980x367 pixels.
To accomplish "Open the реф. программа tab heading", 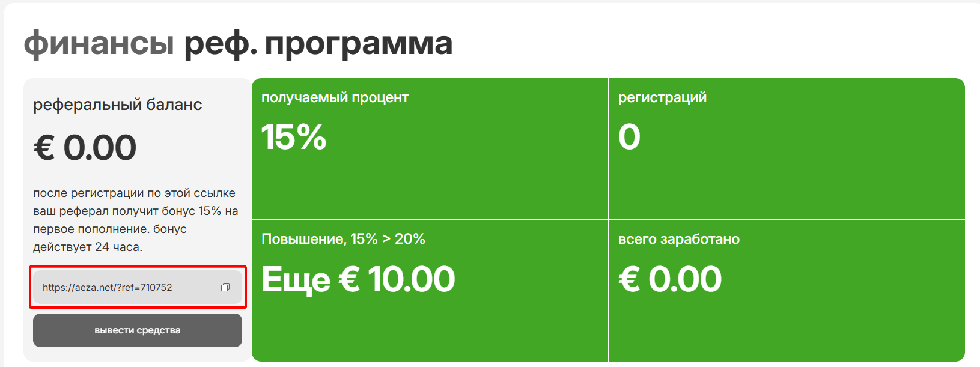I will 318,44.
